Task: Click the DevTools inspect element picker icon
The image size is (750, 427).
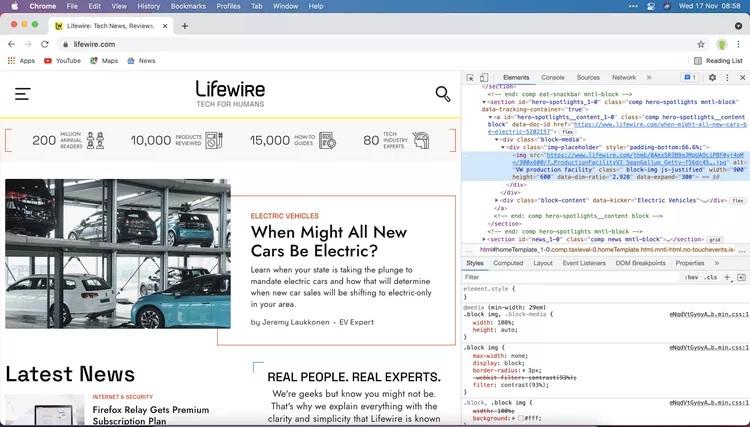Action: coord(470,77)
